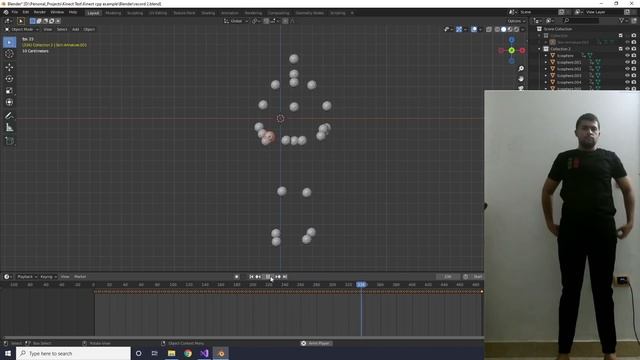Screen dimensions: 640x360
Task: Open Chrome from the taskbar
Action: coord(188,353)
